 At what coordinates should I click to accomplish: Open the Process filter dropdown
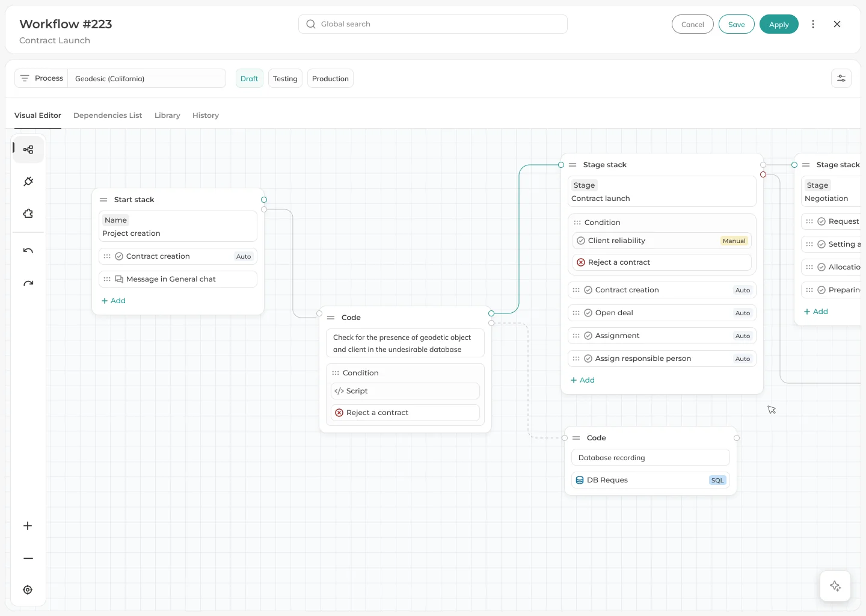point(41,78)
